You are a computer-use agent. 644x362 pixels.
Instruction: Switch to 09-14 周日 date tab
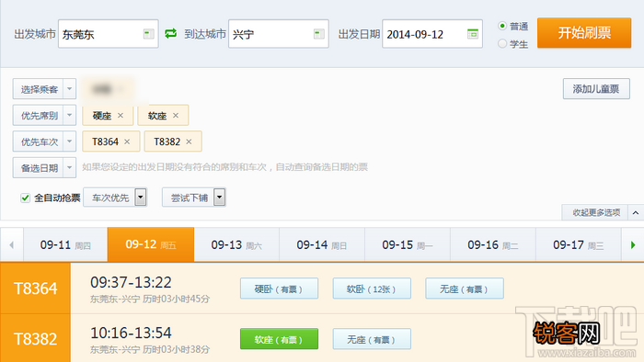(322, 245)
